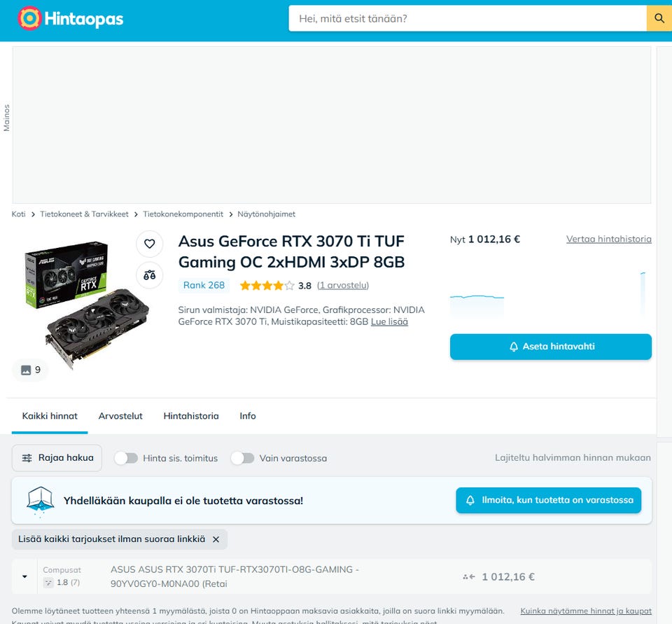Expand the Compusat offer row

(24, 576)
